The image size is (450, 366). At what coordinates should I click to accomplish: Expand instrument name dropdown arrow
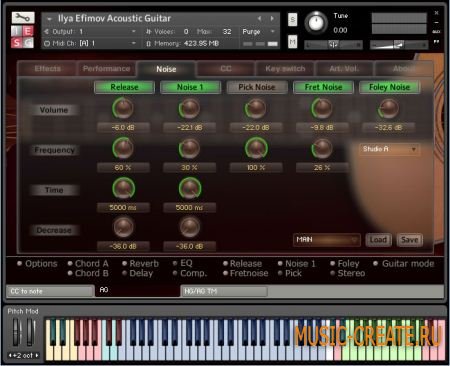click(50, 19)
